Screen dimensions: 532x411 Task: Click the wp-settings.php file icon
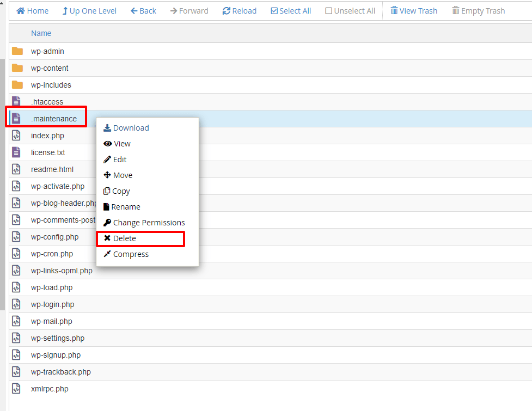click(16, 338)
